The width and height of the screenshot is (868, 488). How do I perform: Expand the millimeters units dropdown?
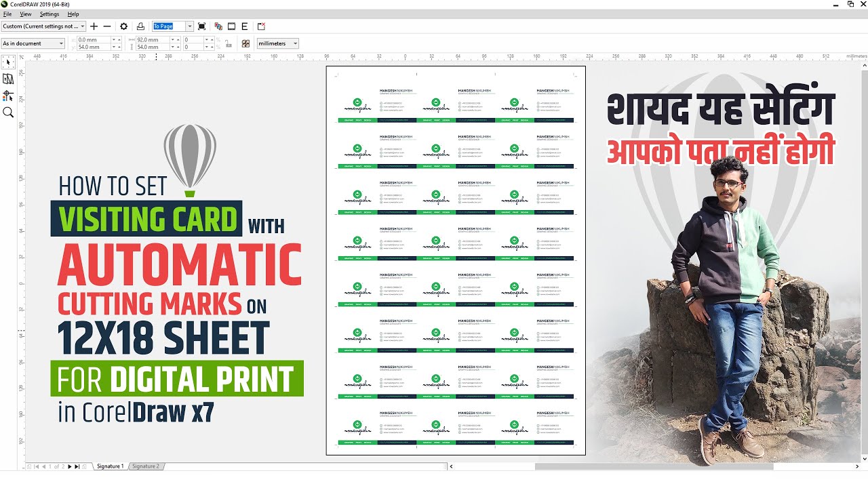click(x=277, y=43)
